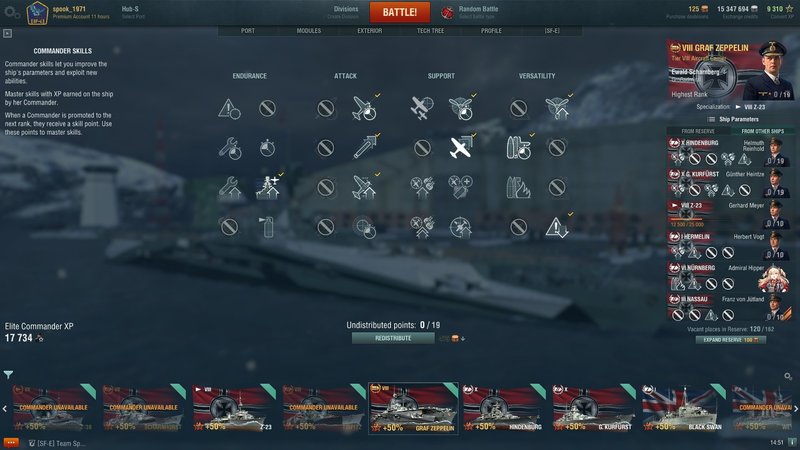Select the fire extinguisher skill icon
Viewport: 800px width, 450px height.
tap(268, 227)
